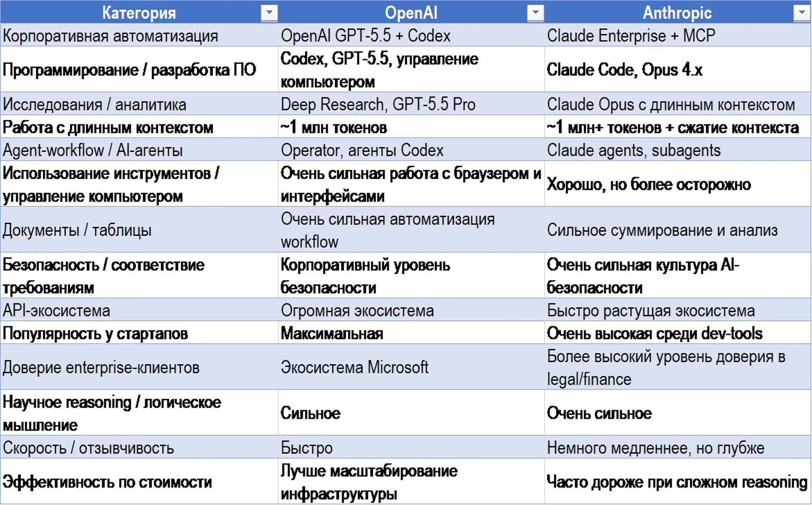
Task: Open the Категория column filter dropdown
Action: (269, 13)
